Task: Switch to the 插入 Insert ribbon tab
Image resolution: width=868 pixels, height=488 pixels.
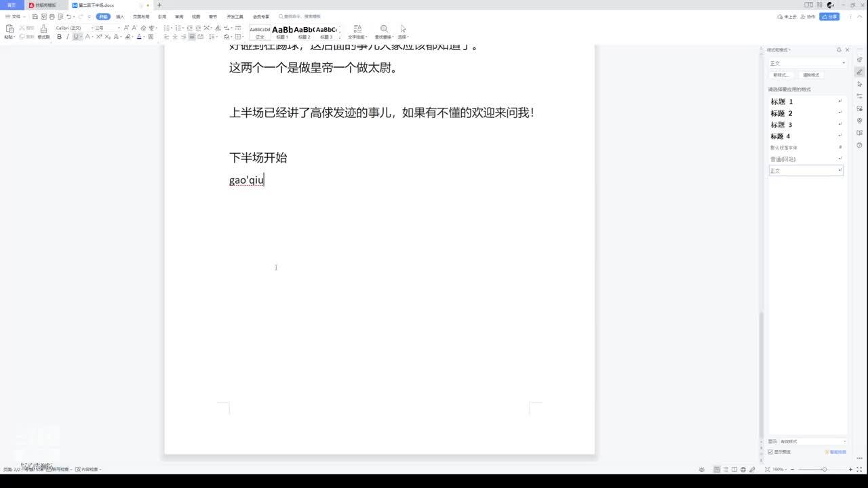Action: pyautogui.click(x=120, y=16)
